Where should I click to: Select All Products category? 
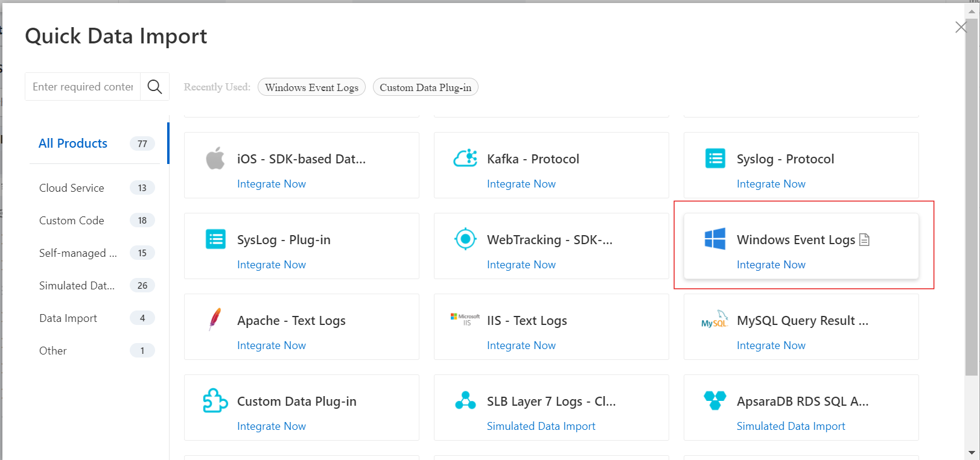[73, 143]
